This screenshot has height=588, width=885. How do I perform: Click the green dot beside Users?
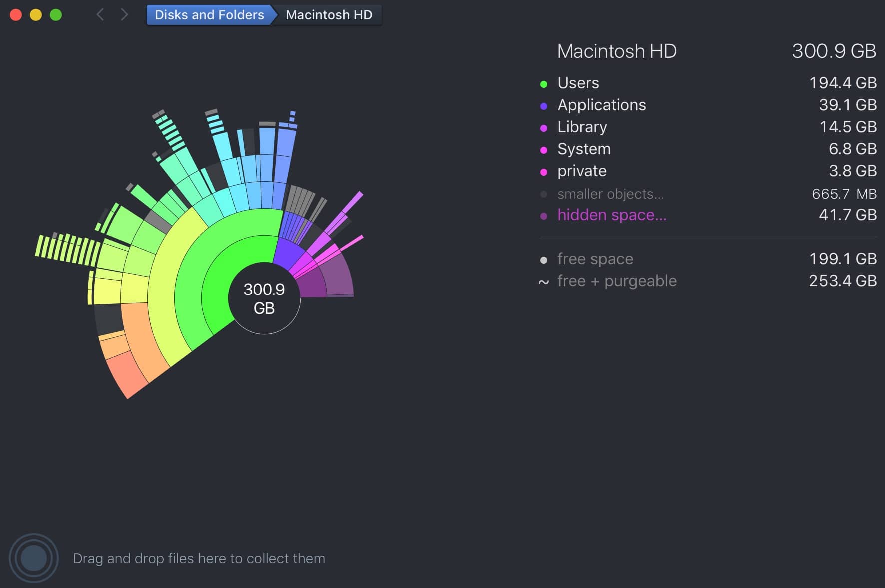(x=544, y=84)
